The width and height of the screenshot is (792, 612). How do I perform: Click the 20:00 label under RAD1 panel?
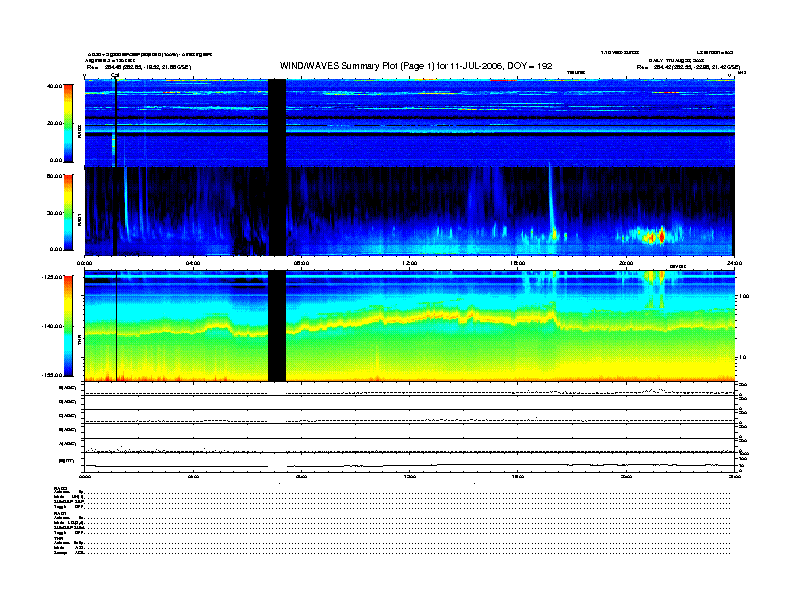626,263
